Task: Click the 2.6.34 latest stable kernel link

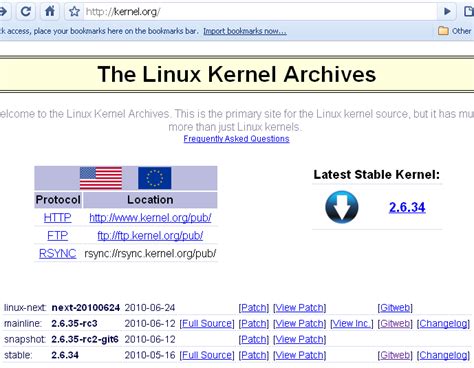Action: (407, 207)
